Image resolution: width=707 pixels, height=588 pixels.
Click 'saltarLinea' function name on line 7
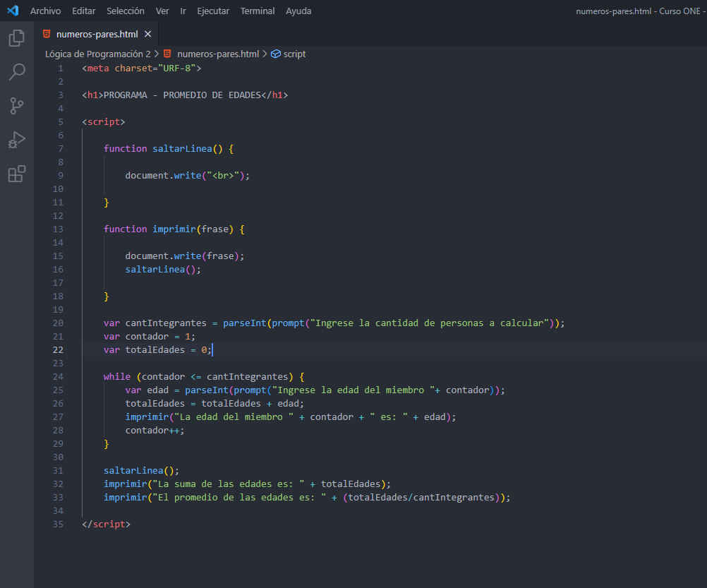pyautogui.click(x=182, y=148)
